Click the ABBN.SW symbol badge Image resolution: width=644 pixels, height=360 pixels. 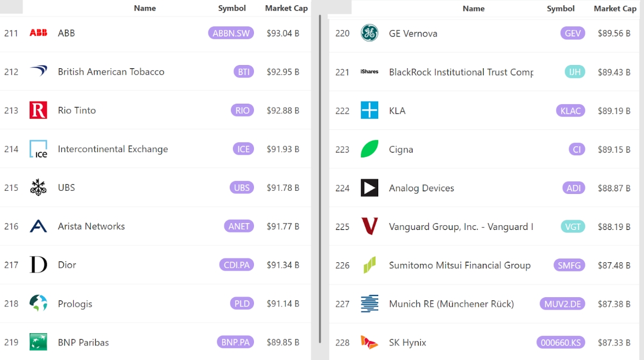(231, 33)
